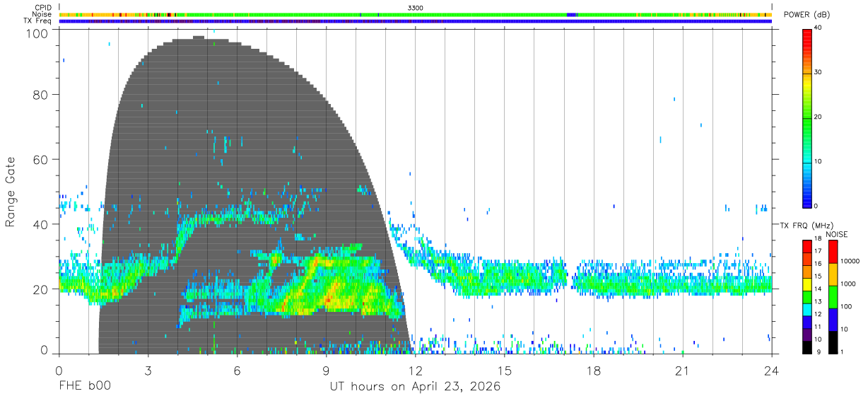
Task: Click the x-axis tick label 12
Action: 415,371
